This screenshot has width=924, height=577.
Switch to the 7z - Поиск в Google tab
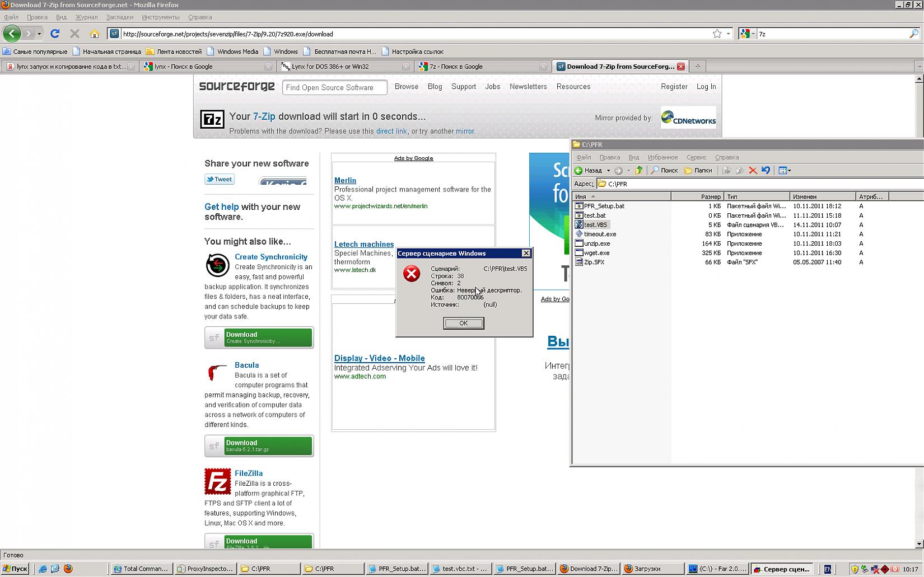click(x=482, y=67)
